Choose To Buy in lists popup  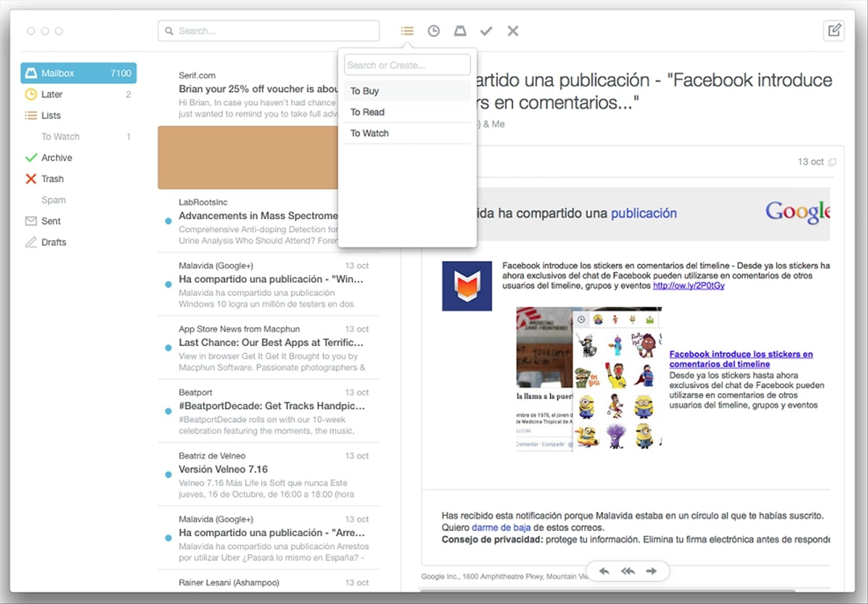[x=407, y=91]
